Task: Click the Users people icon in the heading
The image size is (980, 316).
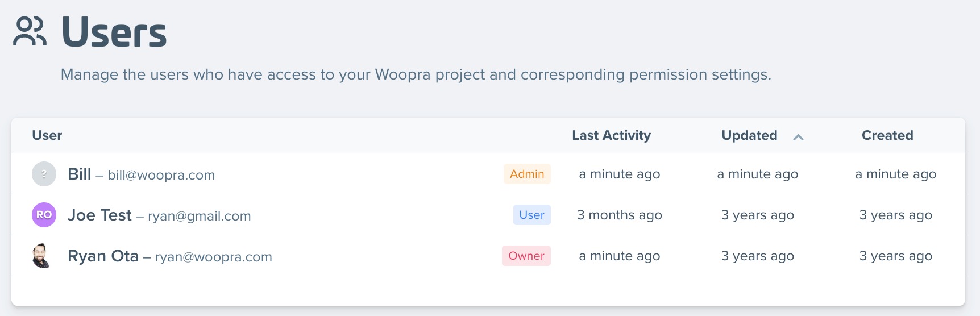Action: coord(30,31)
